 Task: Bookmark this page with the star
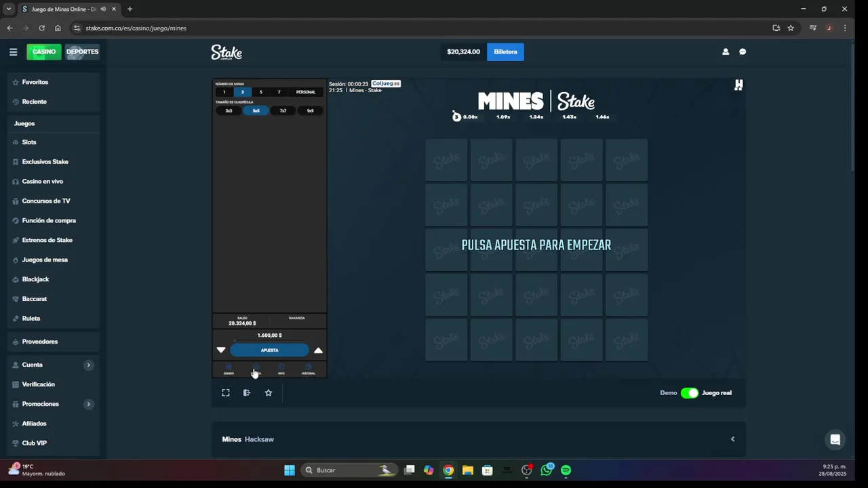pos(791,28)
